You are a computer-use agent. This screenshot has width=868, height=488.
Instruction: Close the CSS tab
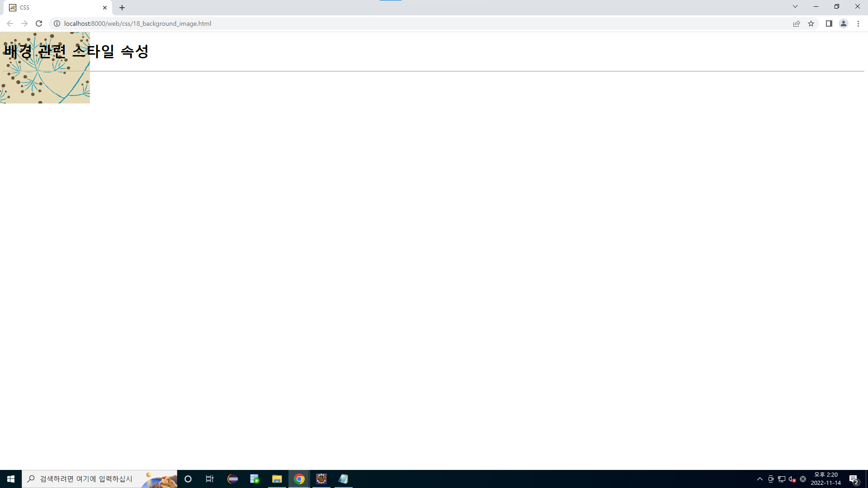pos(105,8)
